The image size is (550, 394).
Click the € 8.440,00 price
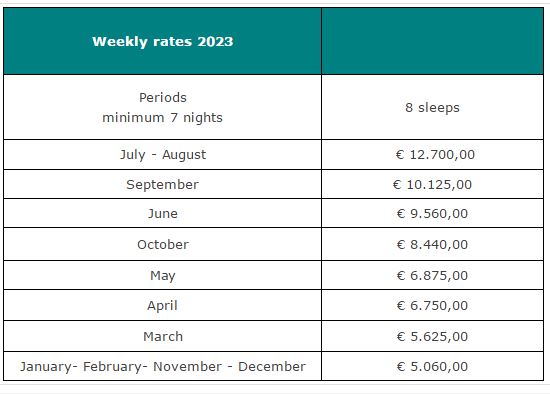[432, 245]
